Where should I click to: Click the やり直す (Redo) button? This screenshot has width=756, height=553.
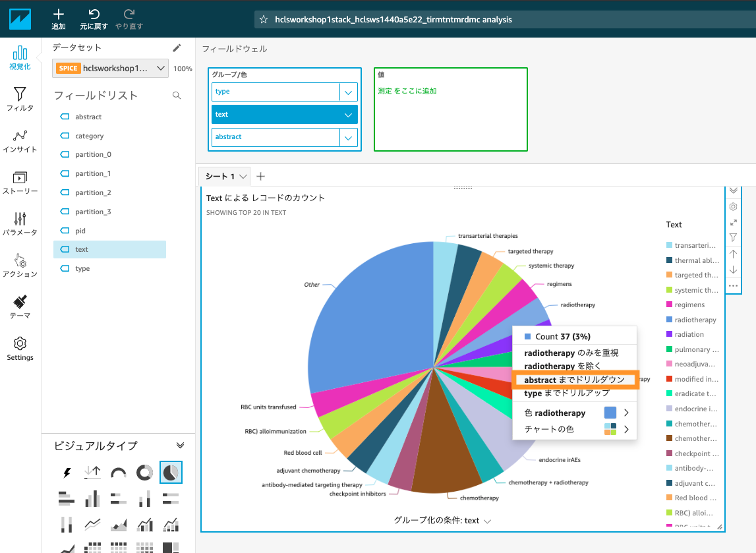129,19
